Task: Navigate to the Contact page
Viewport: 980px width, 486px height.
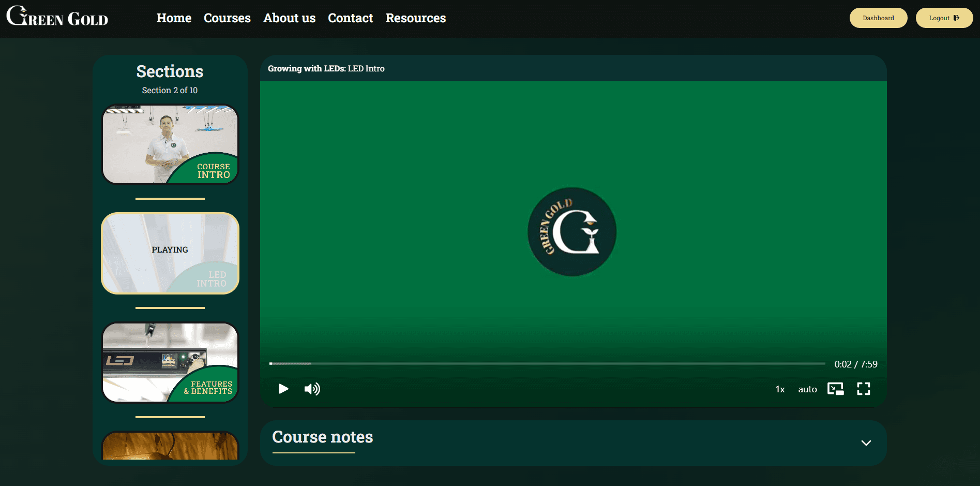Action: point(350,18)
